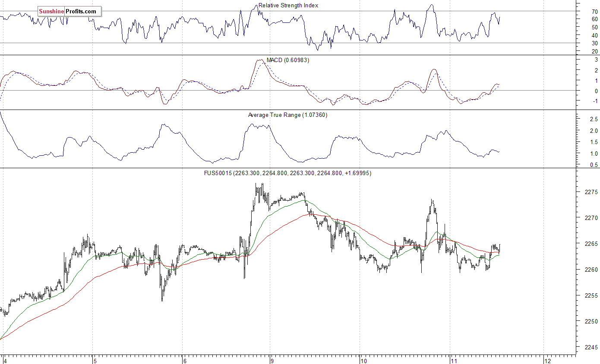
Task: Select the MACD (0.60983) panel title
Action: [x=288, y=60]
